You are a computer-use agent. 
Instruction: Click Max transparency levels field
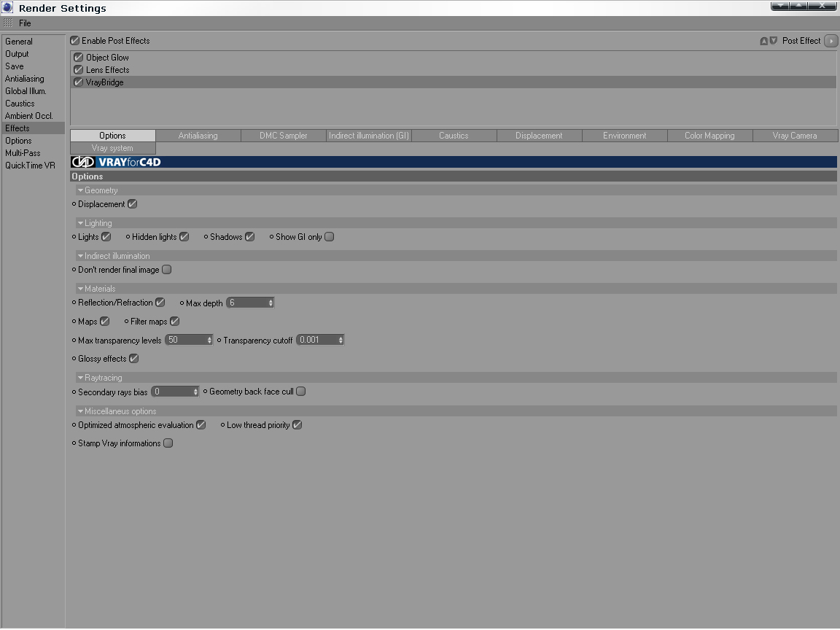tap(186, 341)
